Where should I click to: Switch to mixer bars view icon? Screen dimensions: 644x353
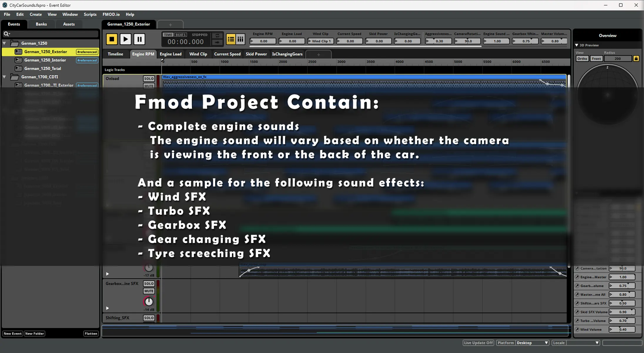click(240, 39)
